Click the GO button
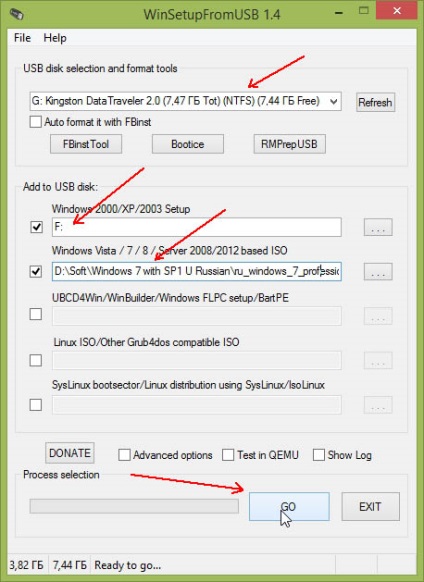Image resolution: width=424 pixels, height=582 pixels. (x=289, y=507)
